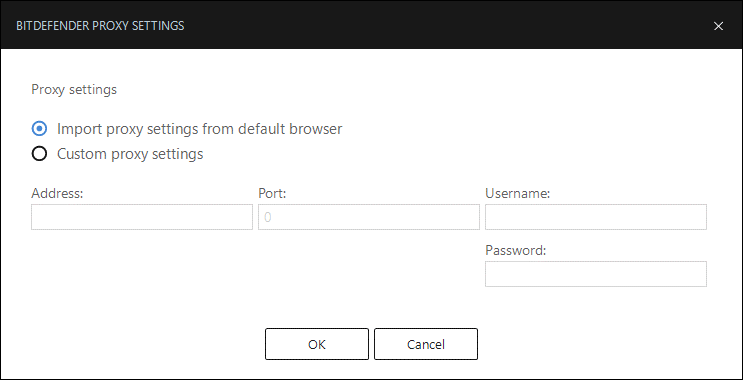This screenshot has height=380, width=743.
Task: Close the Bitdefender Proxy Settings window
Action: coord(718,26)
